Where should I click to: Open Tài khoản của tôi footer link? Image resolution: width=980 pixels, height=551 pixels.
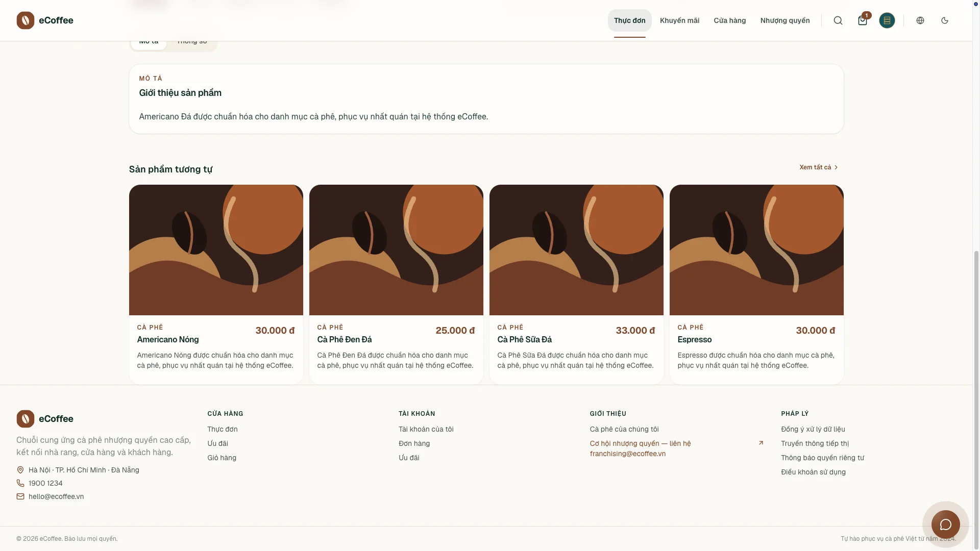426,430
